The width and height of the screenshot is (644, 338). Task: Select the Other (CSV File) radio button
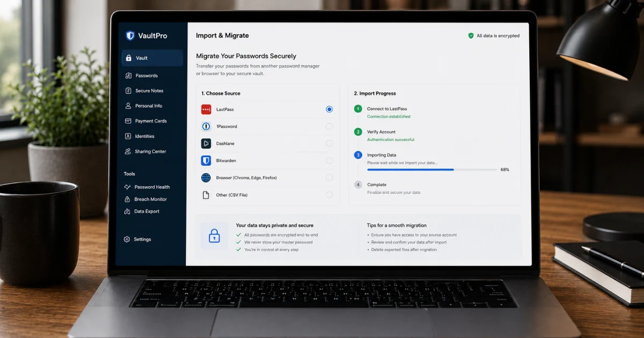[x=330, y=195]
